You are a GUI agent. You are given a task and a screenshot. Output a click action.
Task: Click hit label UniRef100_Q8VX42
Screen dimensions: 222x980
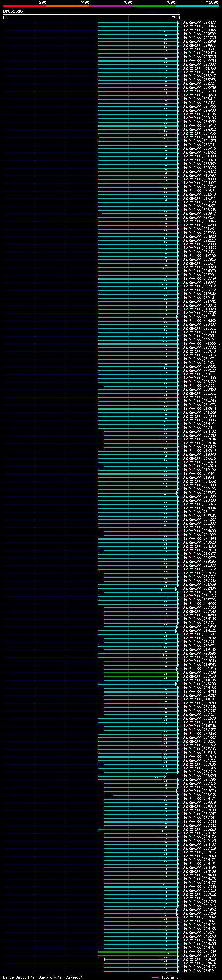199,917
